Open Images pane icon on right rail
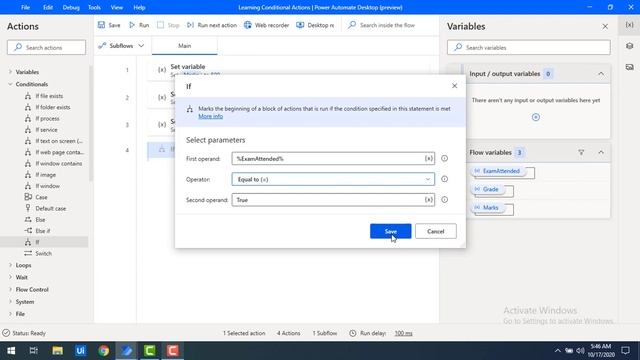Screen dimensions: 640x360 (x=629, y=67)
